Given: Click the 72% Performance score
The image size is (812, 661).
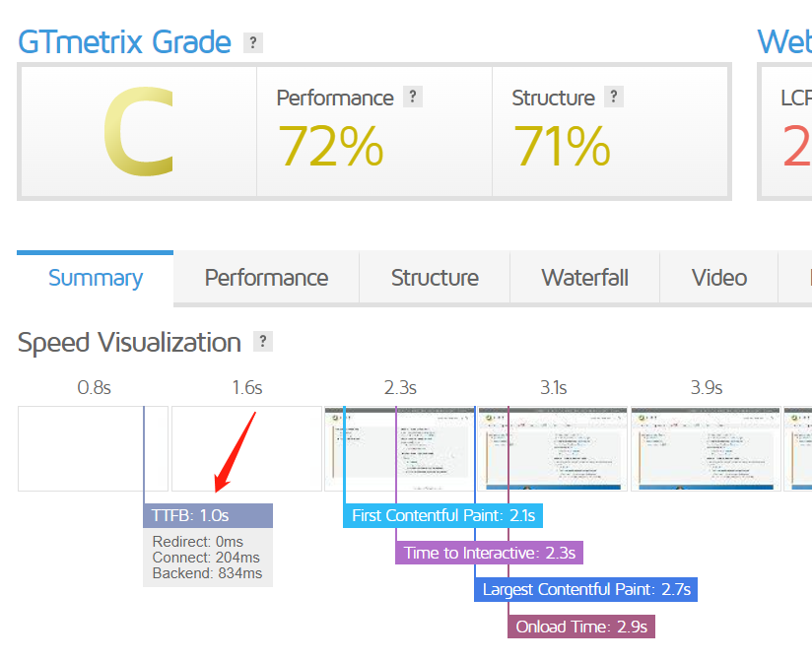Looking at the screenshot, I should (330, 146).
